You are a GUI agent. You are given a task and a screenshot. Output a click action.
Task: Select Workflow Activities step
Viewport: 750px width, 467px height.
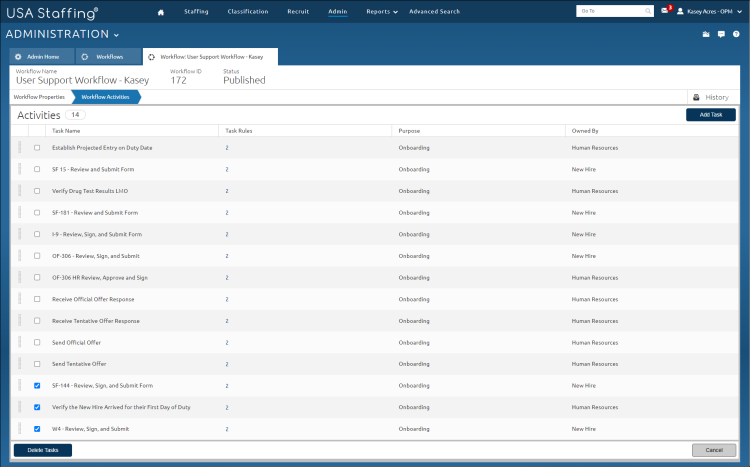click(105, 97)
